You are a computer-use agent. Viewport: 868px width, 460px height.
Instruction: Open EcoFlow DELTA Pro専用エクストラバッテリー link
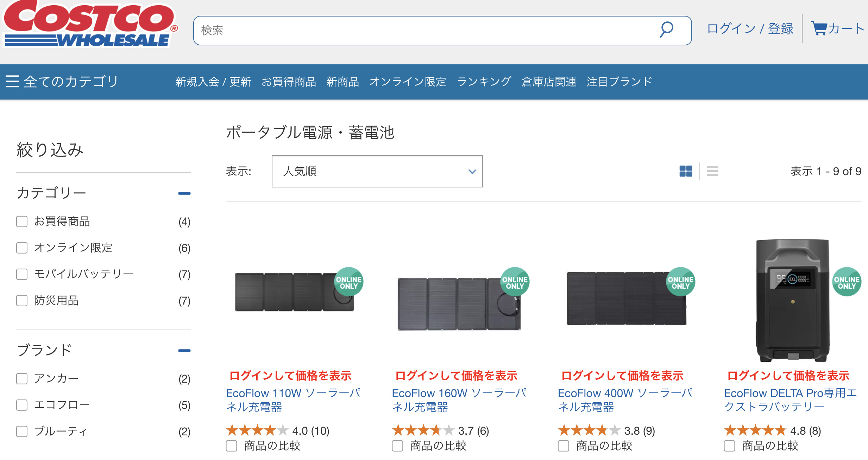tap(791, 400)
